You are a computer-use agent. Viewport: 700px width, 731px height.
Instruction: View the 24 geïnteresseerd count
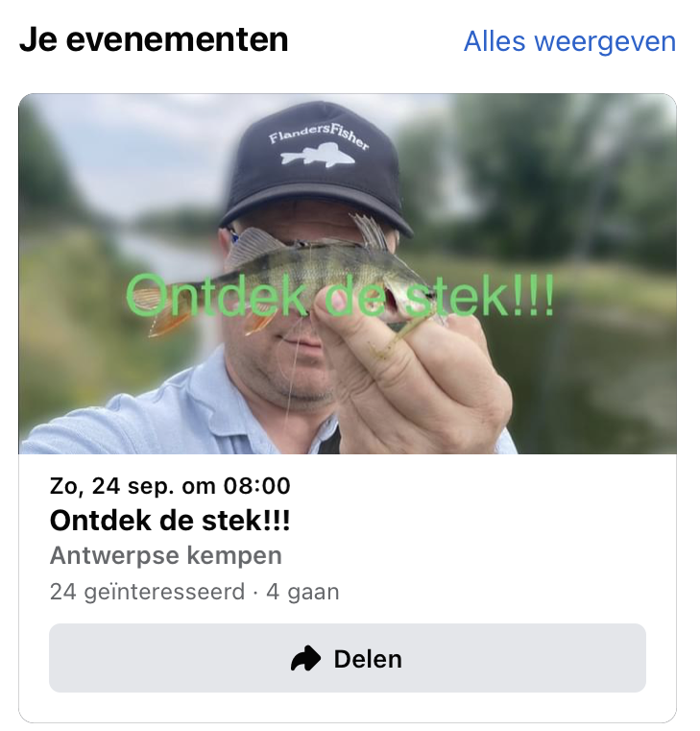(x=147, y=592)
